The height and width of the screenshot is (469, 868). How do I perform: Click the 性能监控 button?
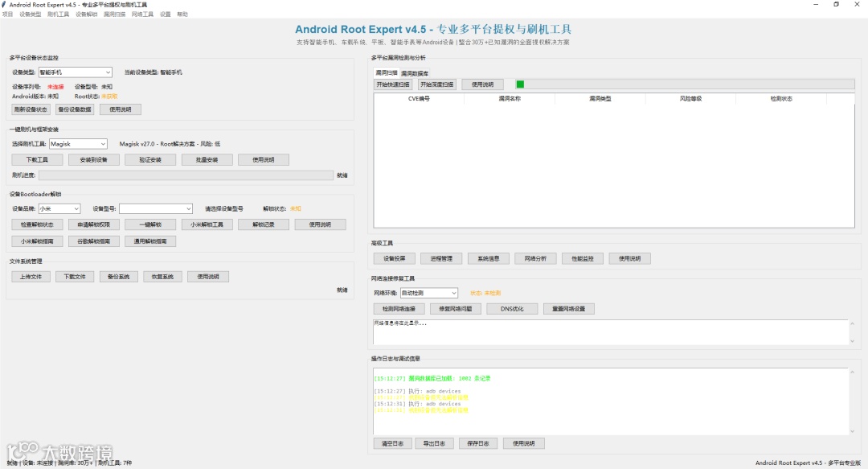pos(583,258)
